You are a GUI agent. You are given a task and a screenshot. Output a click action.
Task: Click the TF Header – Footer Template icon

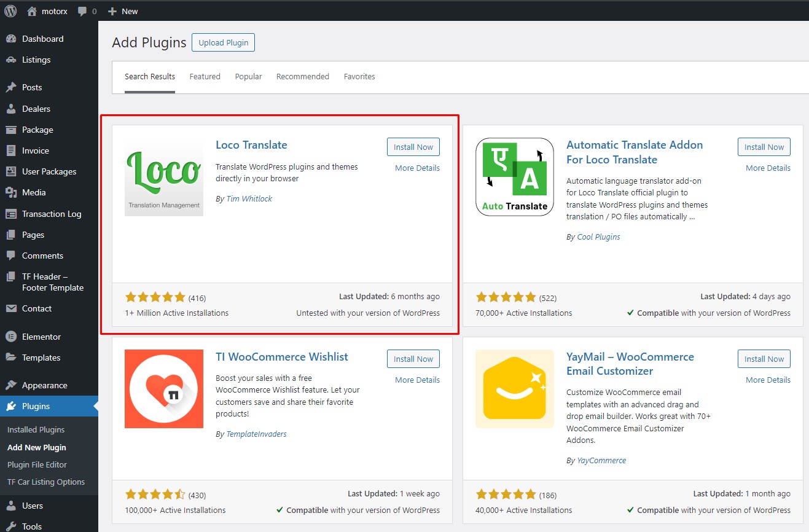coord(11,276)
